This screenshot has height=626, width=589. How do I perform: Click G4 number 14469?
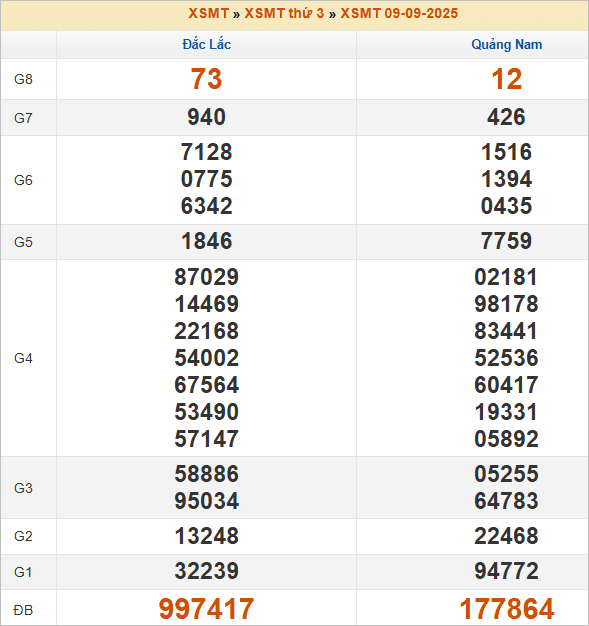(206, 304)
